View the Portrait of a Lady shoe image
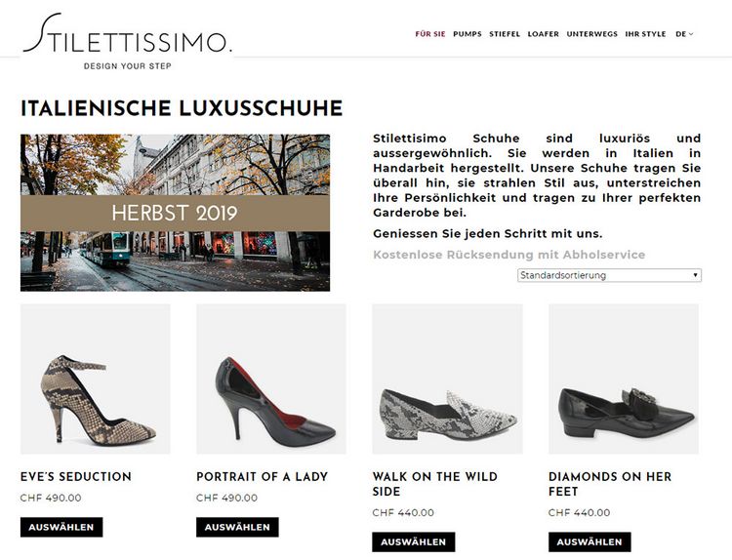Screen dimensions: 732x560 tap(271, 379)
